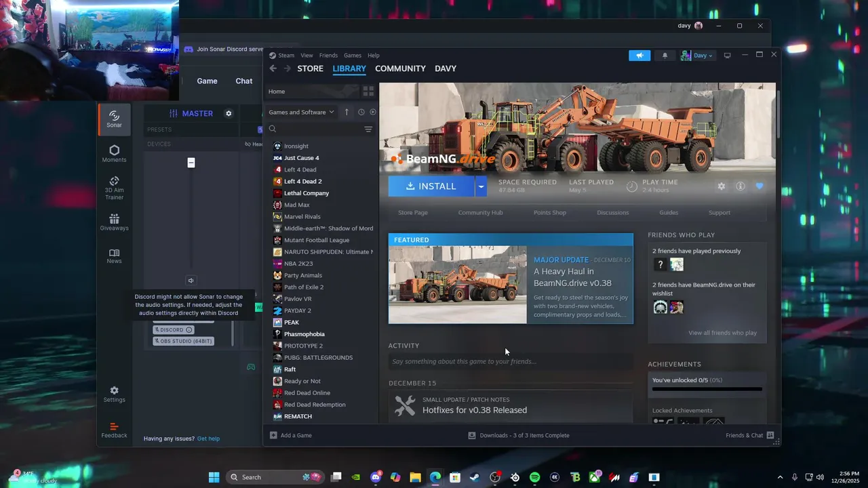
Task: Open SteelSeries Settings gear
Action: [114, 394]
